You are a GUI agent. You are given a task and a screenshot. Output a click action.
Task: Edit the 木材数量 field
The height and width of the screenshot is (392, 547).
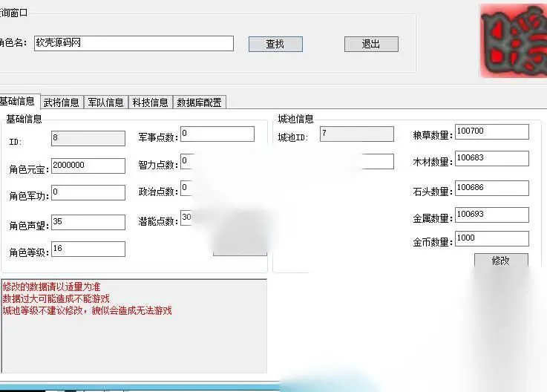[x=492, y=158]
